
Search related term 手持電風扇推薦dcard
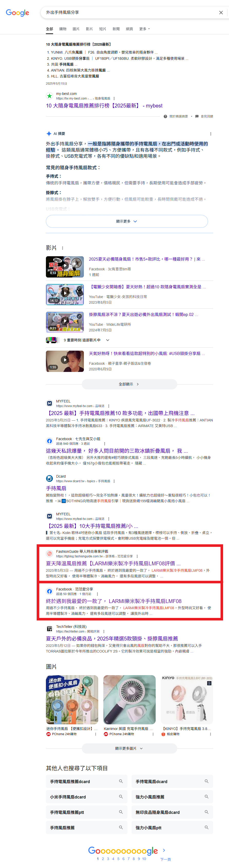coord(87,781)
